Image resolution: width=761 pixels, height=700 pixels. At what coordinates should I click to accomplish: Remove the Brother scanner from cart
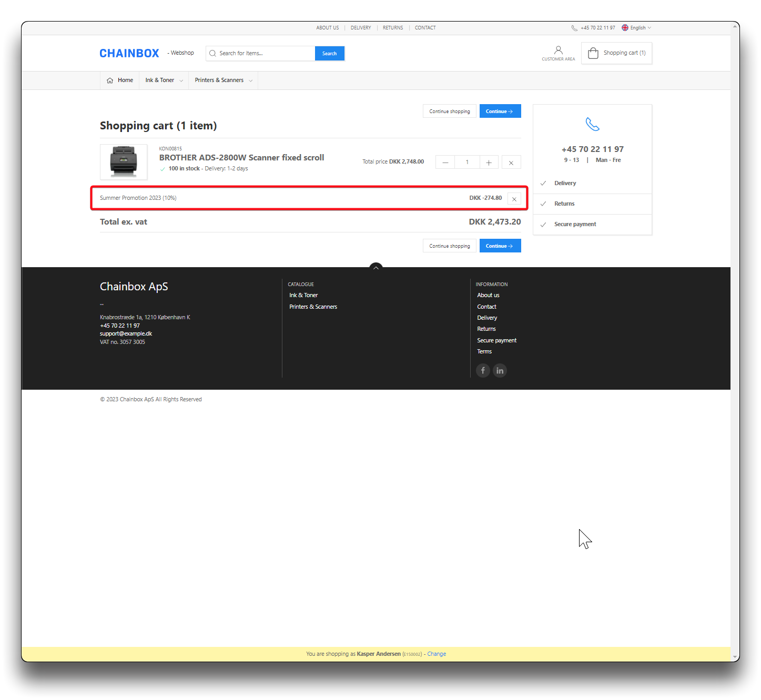tap(511, 163)
